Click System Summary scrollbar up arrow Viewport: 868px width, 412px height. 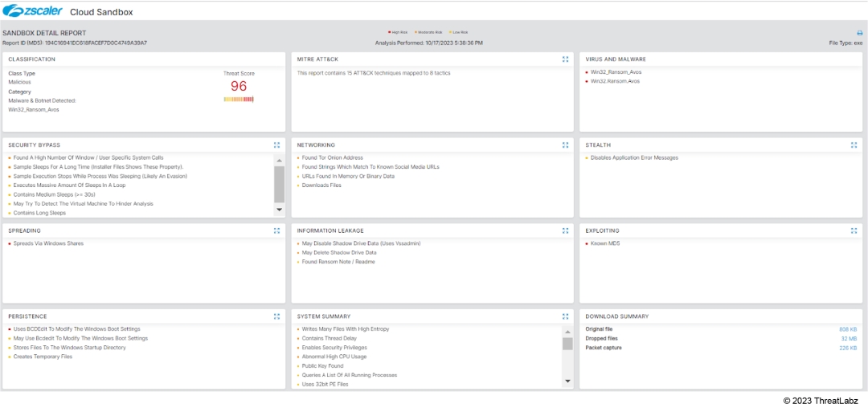click(x=567, y=329)
